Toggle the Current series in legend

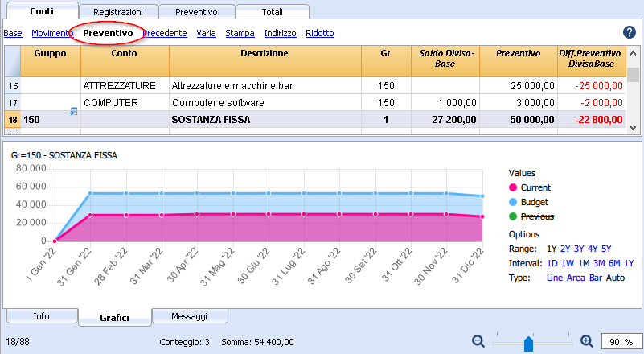coord(530,187)
